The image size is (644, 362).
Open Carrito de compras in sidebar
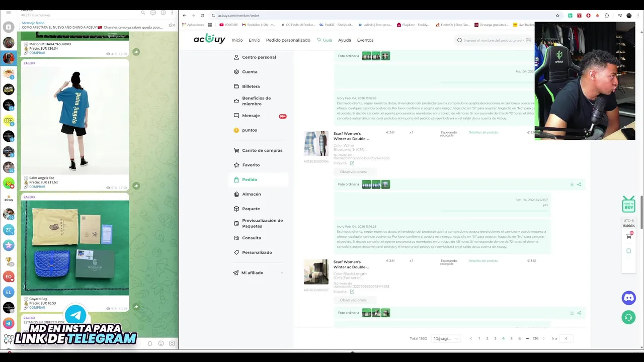(x=258, y=150)
